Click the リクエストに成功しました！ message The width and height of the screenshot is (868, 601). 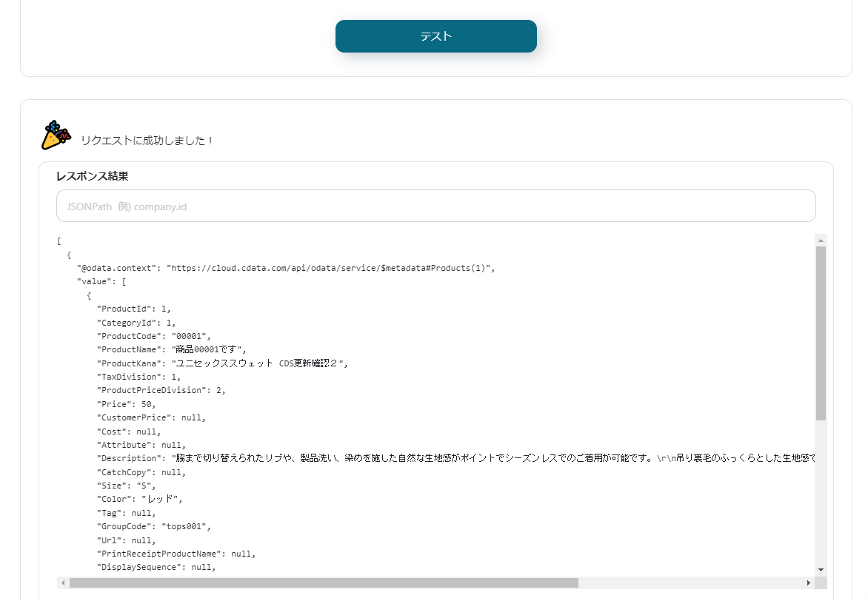[147, 141]
